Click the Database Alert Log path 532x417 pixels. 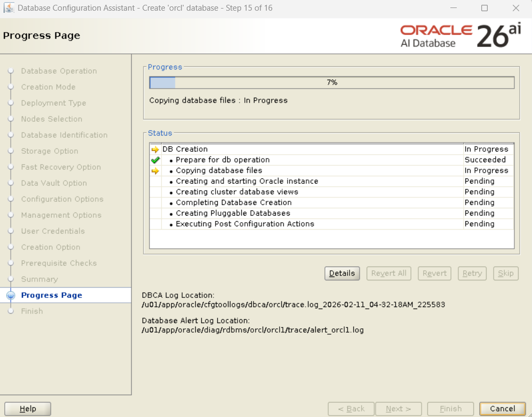point(252,330)
